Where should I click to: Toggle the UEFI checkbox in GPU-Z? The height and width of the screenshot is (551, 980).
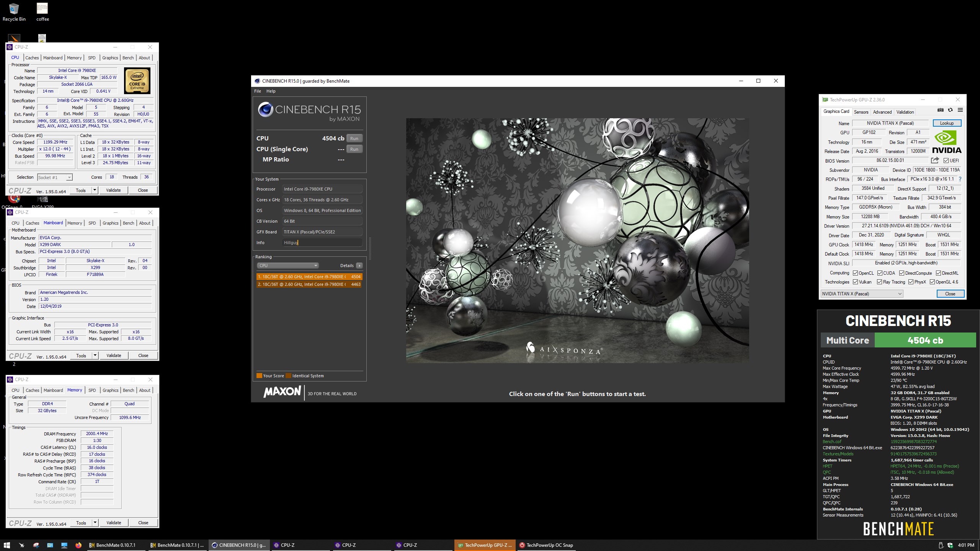(946, 161)
